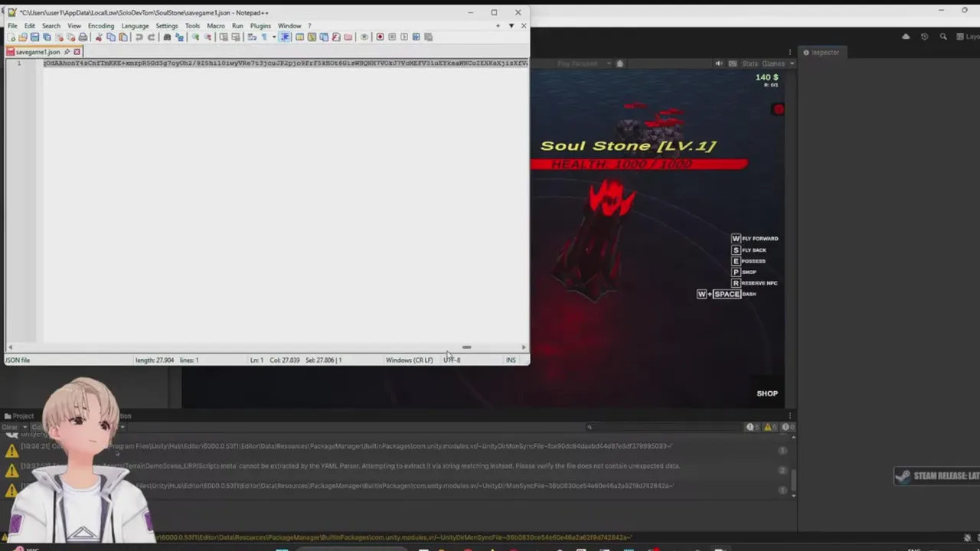Screen dimensions: 980x551
Task: Click the red record circle in the game view
Action: (779, 109)
